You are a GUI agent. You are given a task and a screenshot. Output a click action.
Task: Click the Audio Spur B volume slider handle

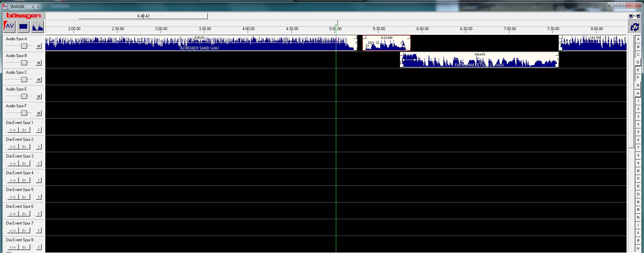tap(24, 63)
